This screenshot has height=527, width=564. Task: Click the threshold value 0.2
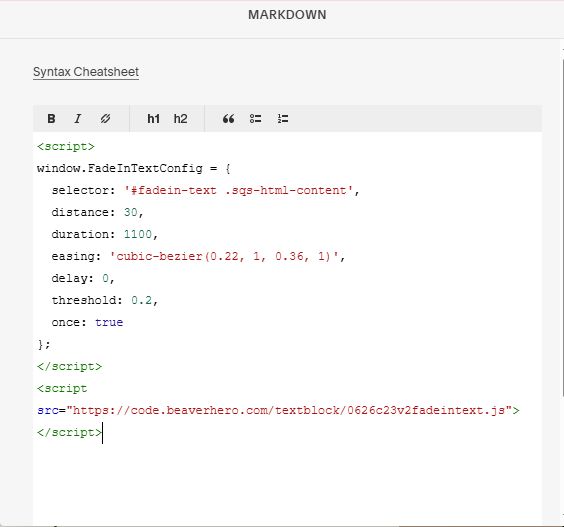coord(141,300)
